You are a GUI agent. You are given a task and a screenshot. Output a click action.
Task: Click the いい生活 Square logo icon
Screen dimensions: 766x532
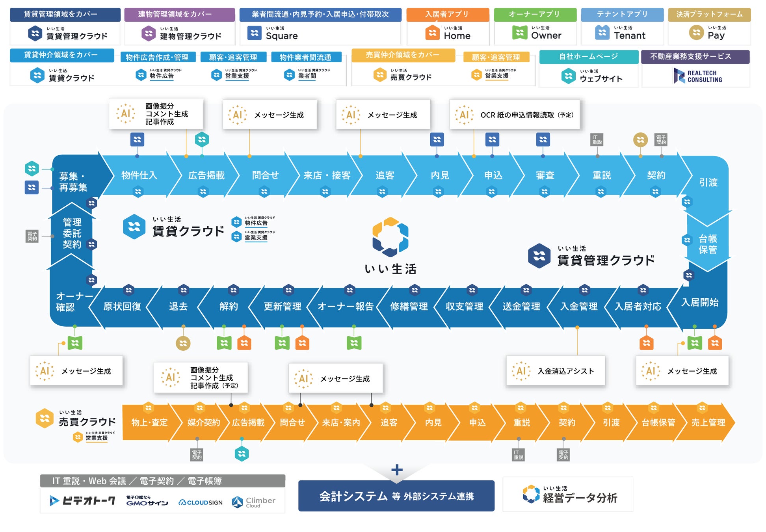tap(255, 33)
